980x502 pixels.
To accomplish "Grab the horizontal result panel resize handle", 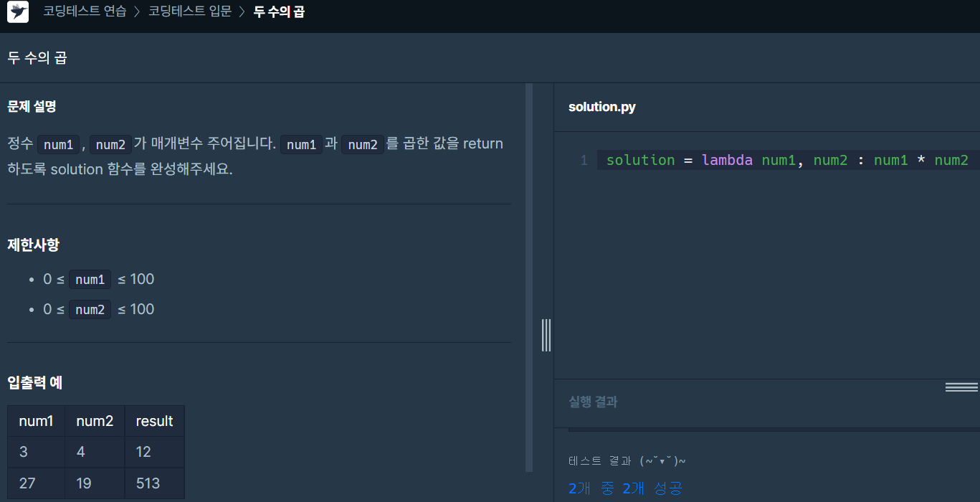I will [x=961, y=387].
